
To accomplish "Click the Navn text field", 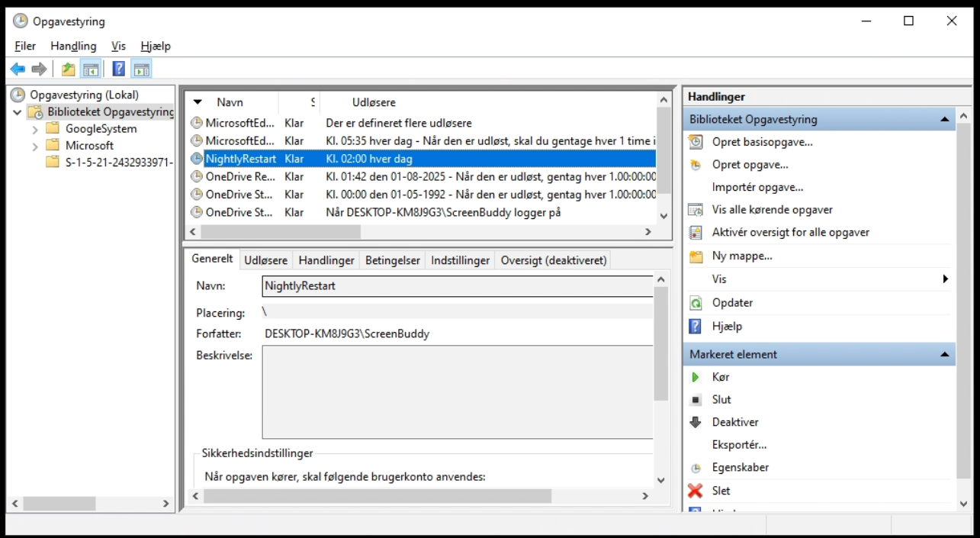I will (457, 286).
